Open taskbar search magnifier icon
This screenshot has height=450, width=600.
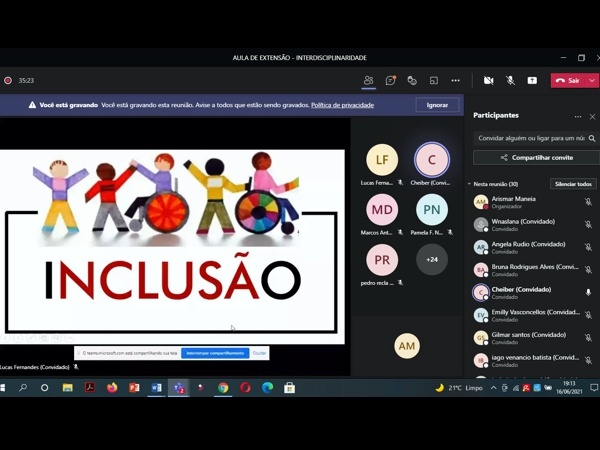tap(23, 388)
